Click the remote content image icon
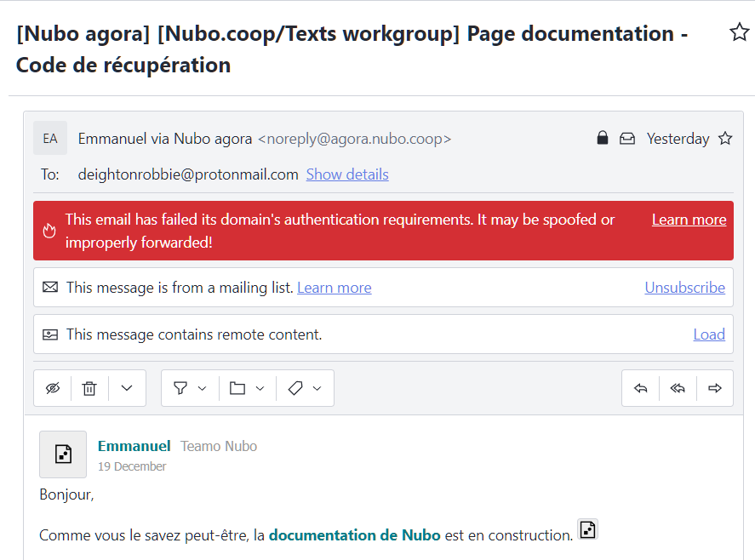The image size is (755, 560). click(x=50, y=334)
